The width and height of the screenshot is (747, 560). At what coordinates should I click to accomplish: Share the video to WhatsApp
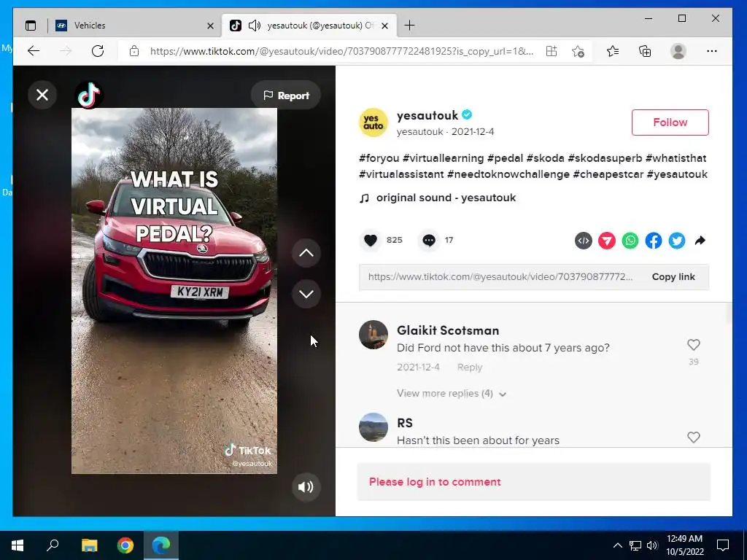(x=630, y=241)
